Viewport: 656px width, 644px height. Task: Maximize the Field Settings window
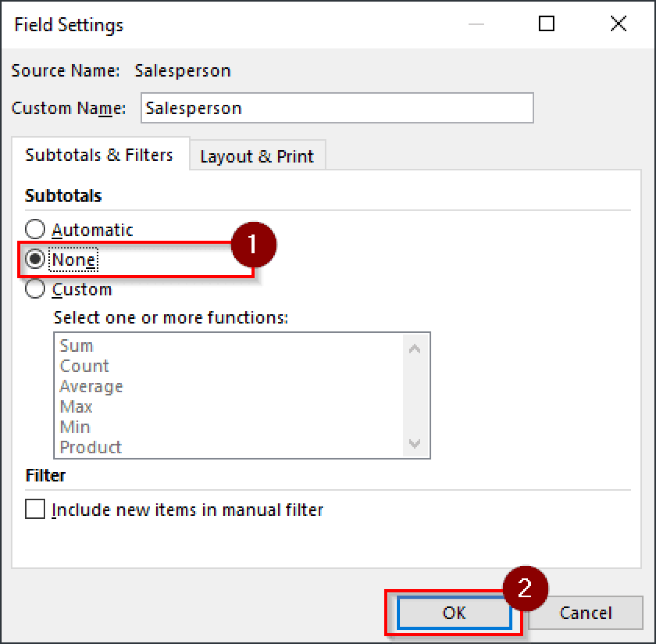pos(547,24)
